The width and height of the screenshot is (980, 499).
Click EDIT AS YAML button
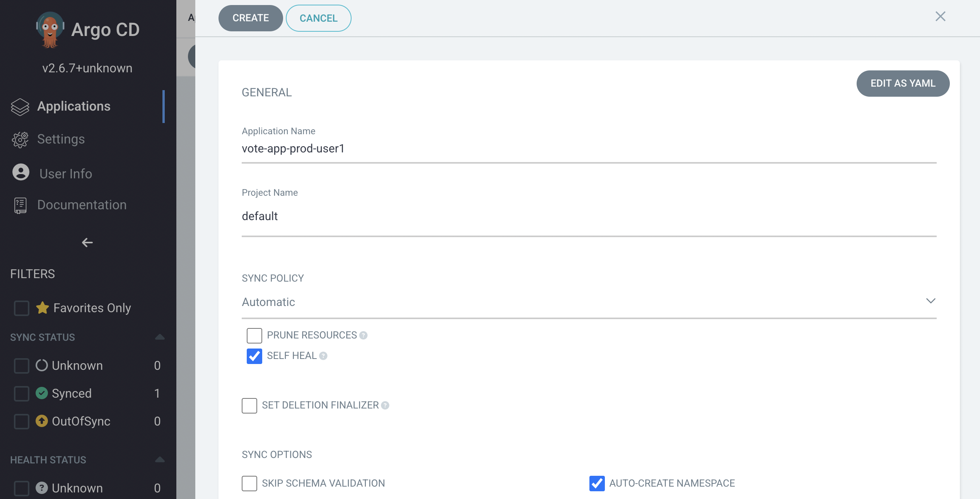pyautogui.click(x=903, y=83)
